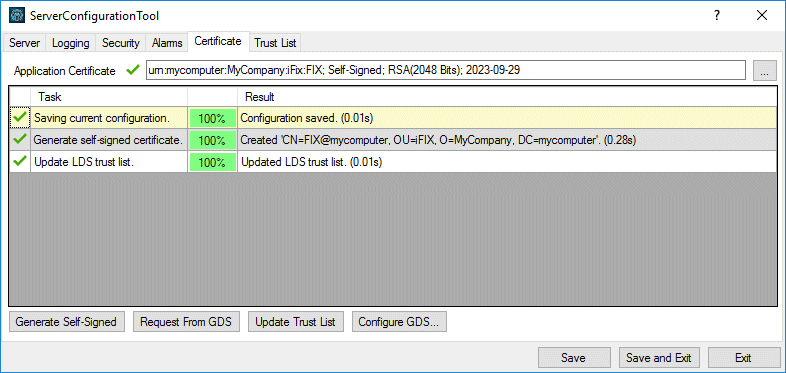Click the 100% progress bar for Saving configuration
The width and height of the screenshot is (786, 373).
click(213, 119)
